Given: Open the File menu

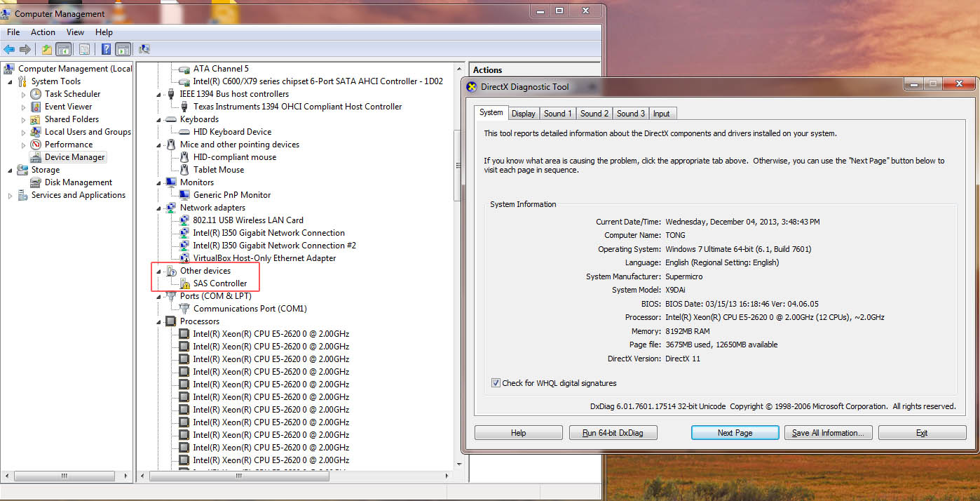Looking at the screenshot, I should point(13,32).
